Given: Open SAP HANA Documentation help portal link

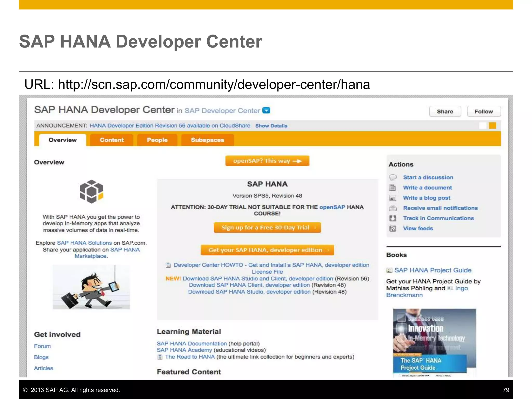Looking at the screenshot, I should (x=192, y=343).
